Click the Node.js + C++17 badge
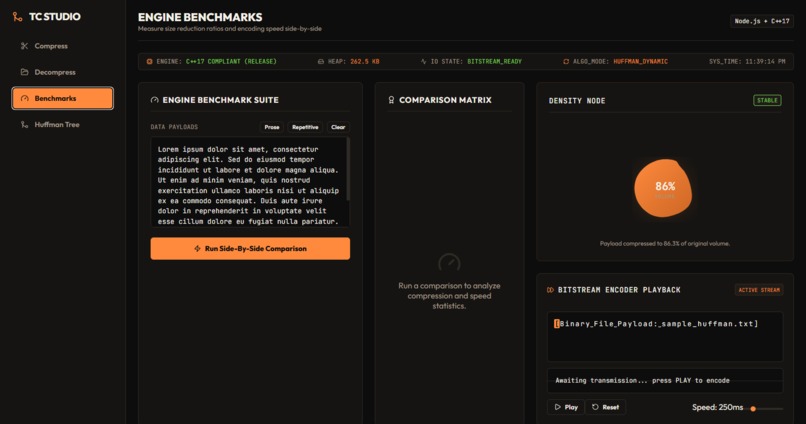This screenshot has height=424, width=806. coord(761,21)
